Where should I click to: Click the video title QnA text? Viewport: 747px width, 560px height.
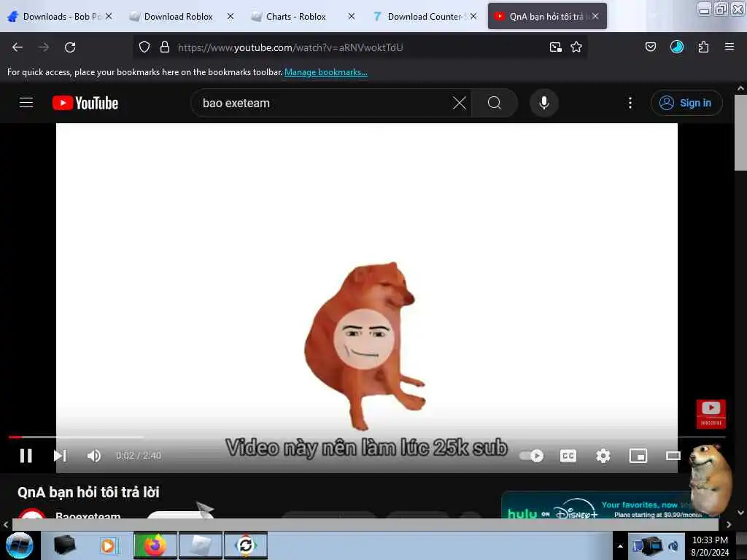pyautogui.click(x=88, y=492)
